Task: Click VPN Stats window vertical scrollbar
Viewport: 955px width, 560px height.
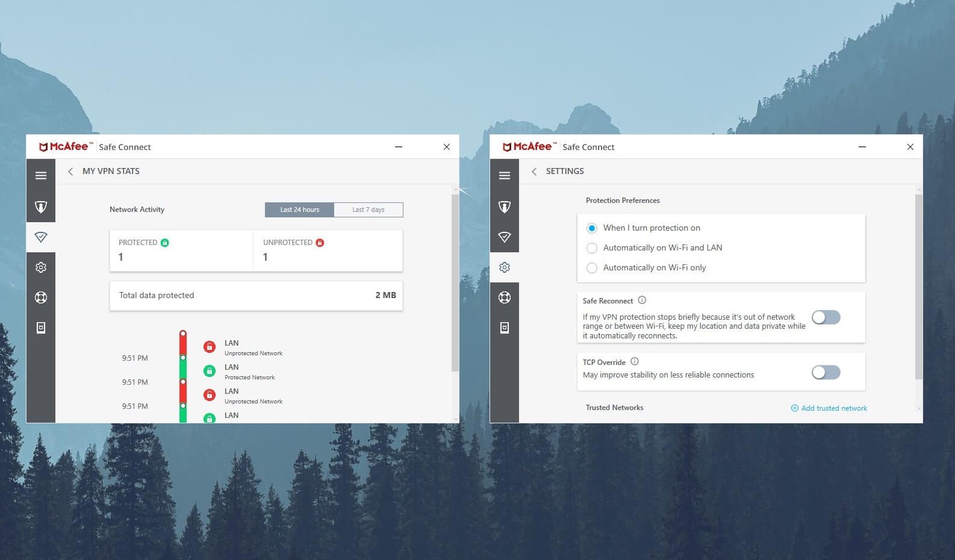Action: pos(455,283)
